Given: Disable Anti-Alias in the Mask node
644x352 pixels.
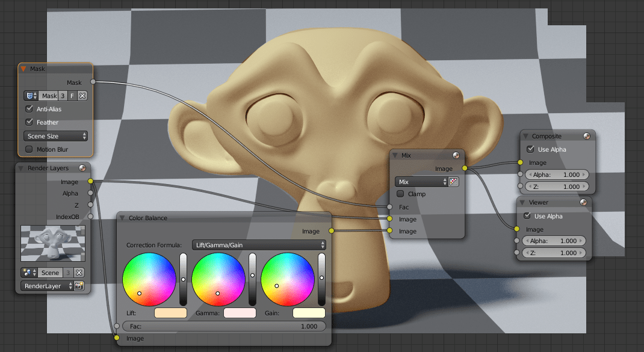Looking at the screenshot, I should point(29,108).
